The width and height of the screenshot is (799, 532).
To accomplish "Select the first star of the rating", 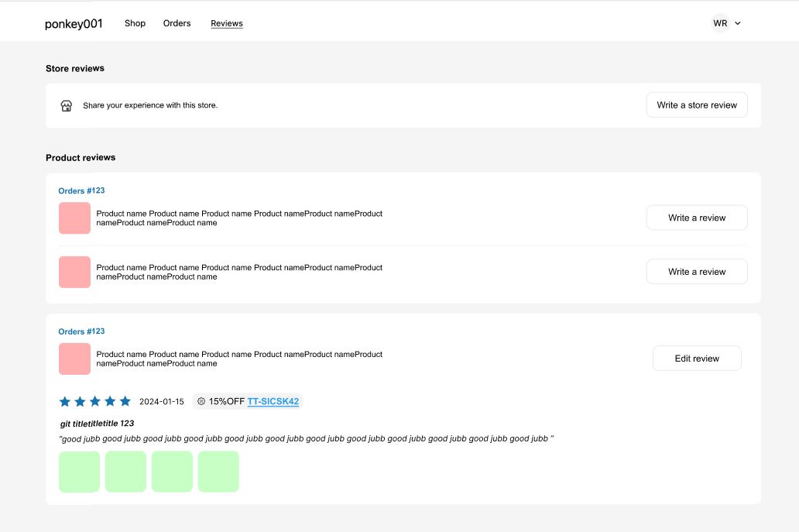I will [x=64, y=401].
